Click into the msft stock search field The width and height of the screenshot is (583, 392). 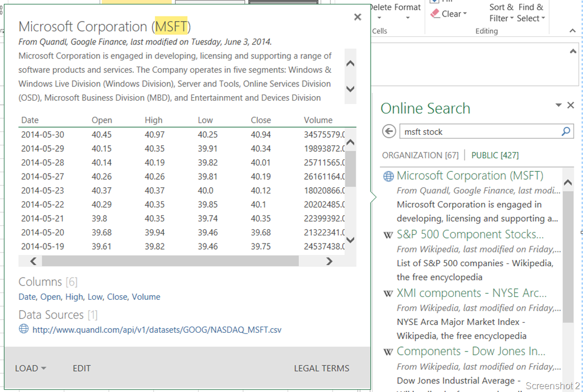[x=478, y=131]
